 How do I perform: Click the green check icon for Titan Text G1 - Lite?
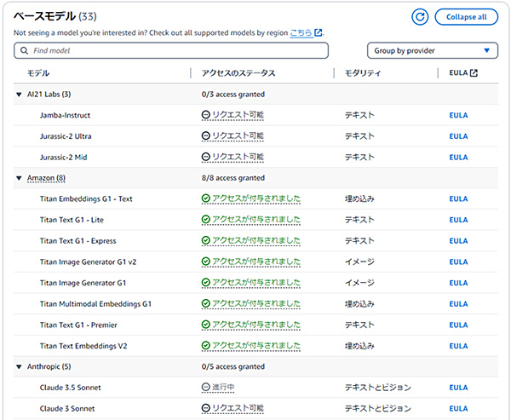click(x=205, y=220)
